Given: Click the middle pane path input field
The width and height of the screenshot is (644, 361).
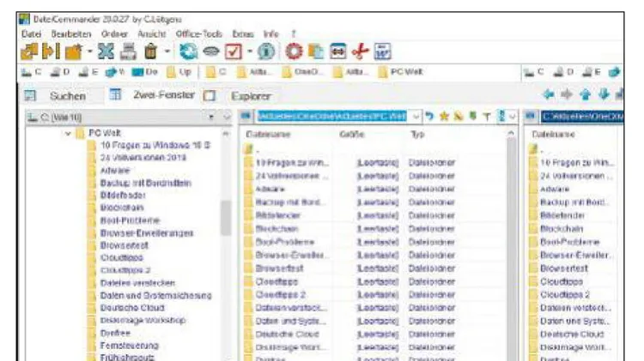Looking at the screenshot, I should [x=332, y=117].
